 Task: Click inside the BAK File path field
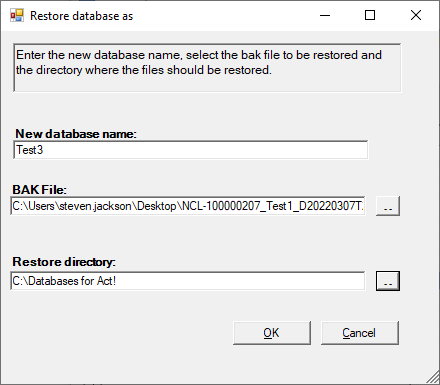click(188, 206)
